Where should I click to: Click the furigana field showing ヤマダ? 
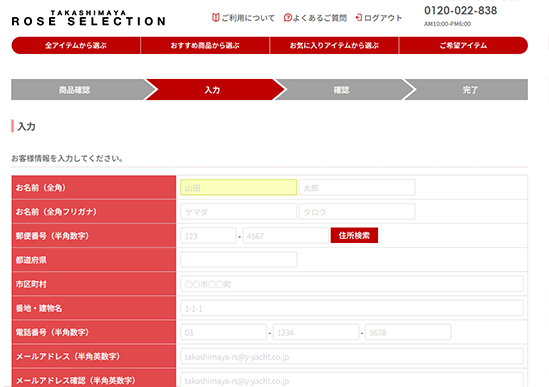coord(238,212)
